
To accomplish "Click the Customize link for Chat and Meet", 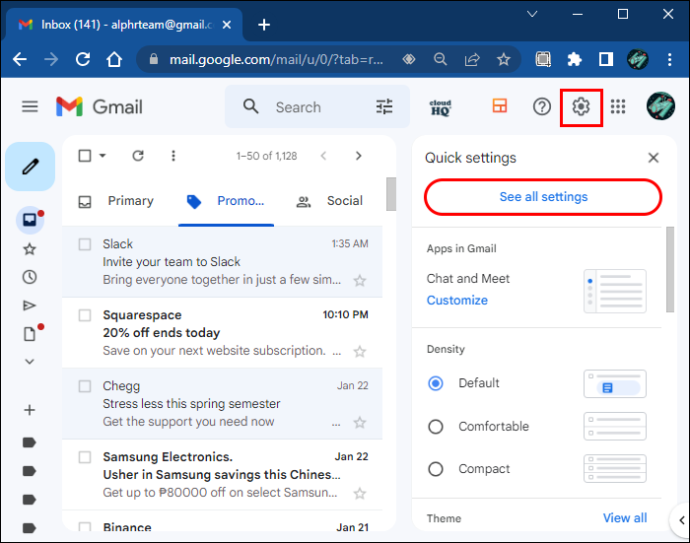I will (457, 300).
